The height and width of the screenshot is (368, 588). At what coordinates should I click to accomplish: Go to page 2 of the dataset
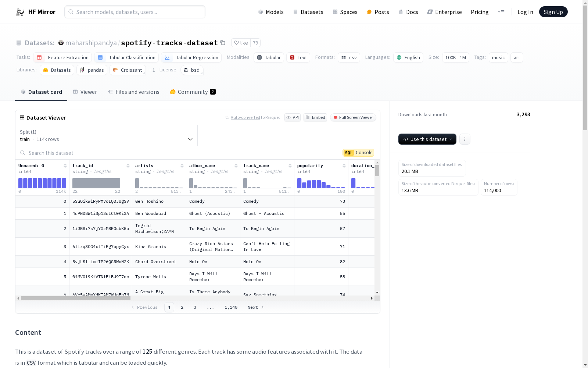tap(182, 307)
